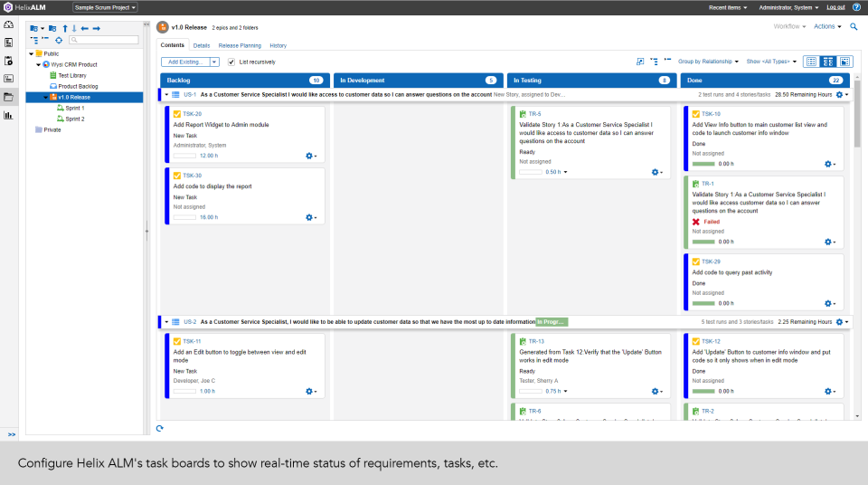Image resolution: width=868 pixels, height=485 pixels.
Task: Collapse the US-1 story swimlane
Action: [x=166, y=94]
